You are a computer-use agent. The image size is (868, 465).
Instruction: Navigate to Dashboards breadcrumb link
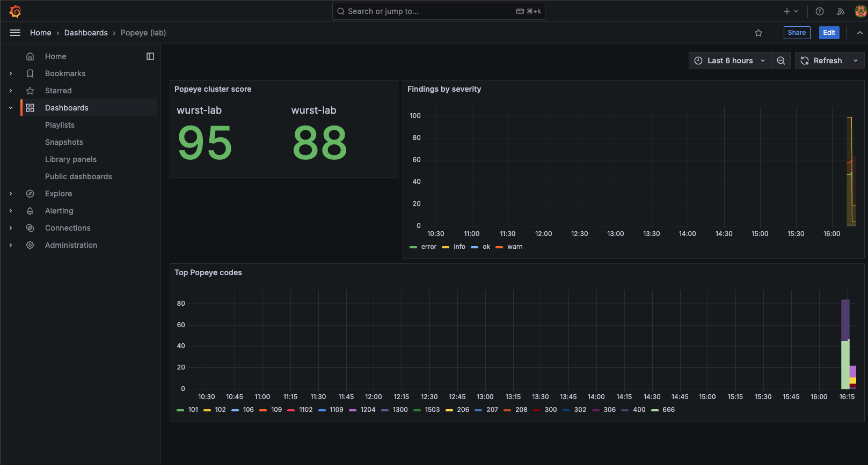[x=86, y=33]
